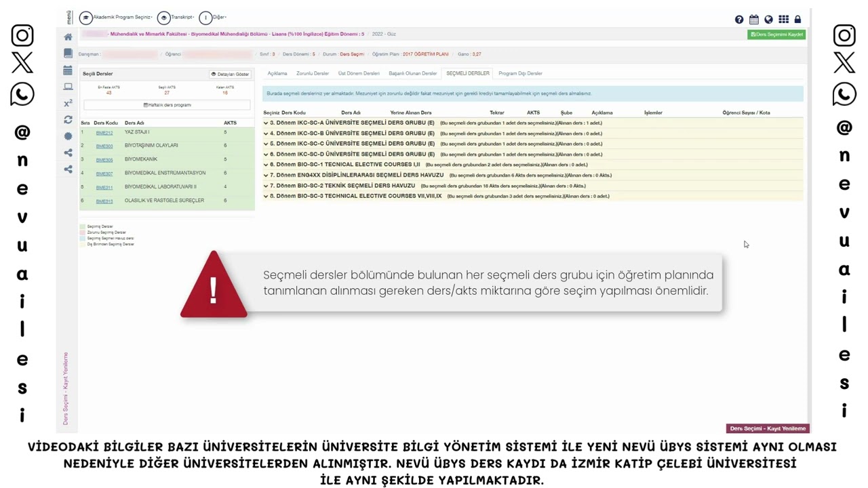
Task: Click the vertical Ders Seçimi - Kayıt Yenileme label
Action: (x=66, y=388)
